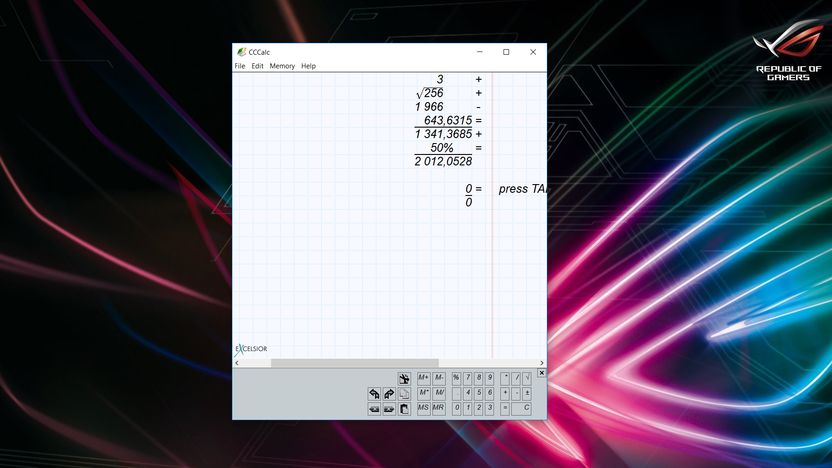Screen dimensions: 832x468
Task: Click the M+ memory add key
Action: [424, 379]
